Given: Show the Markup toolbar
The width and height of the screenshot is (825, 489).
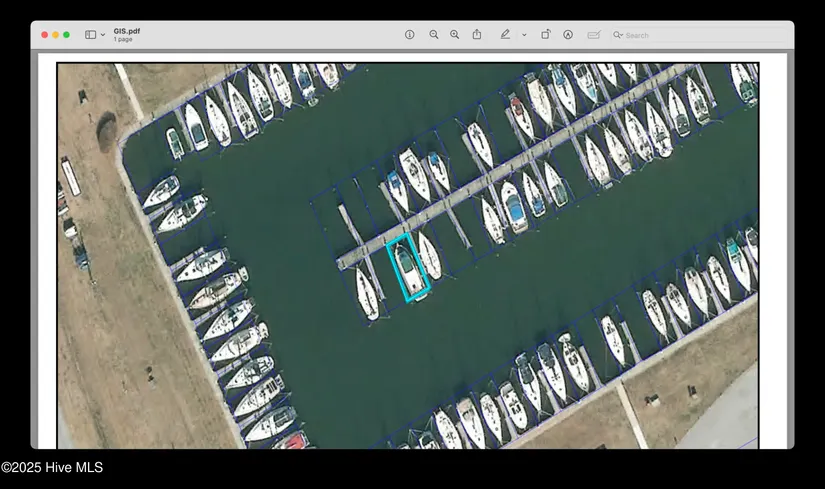Looking at the screenshot, I should [568, 34].
